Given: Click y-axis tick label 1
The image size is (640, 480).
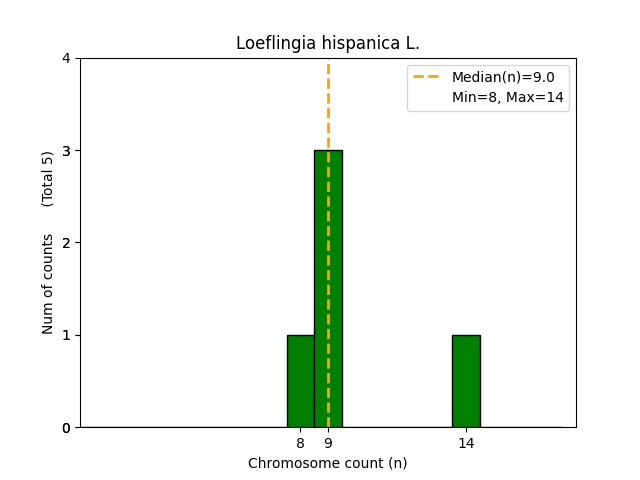Looking at the screenshot, I should [x=66, y=335].
